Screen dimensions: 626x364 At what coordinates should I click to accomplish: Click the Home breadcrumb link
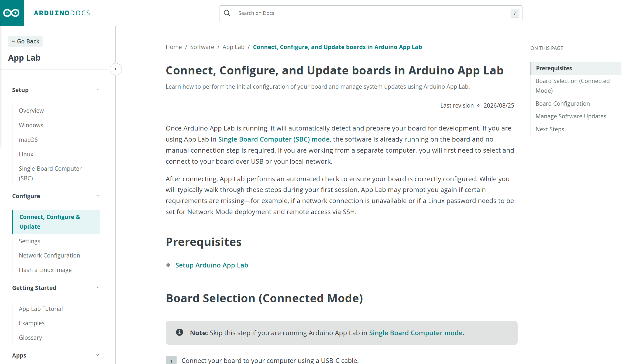(174, 47)
